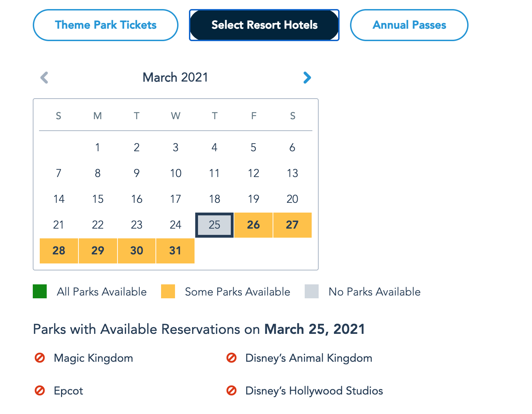Go to the previous month arrow

coord(44,77)
